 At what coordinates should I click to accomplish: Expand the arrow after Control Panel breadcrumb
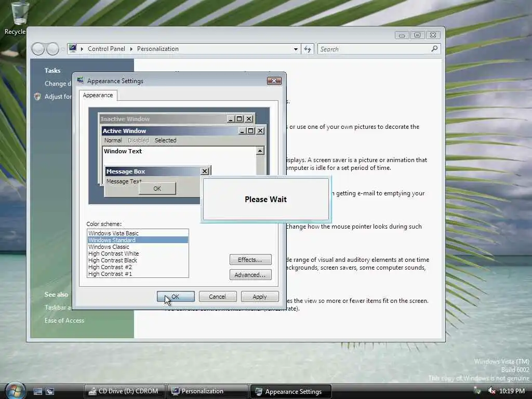point(131,49)
